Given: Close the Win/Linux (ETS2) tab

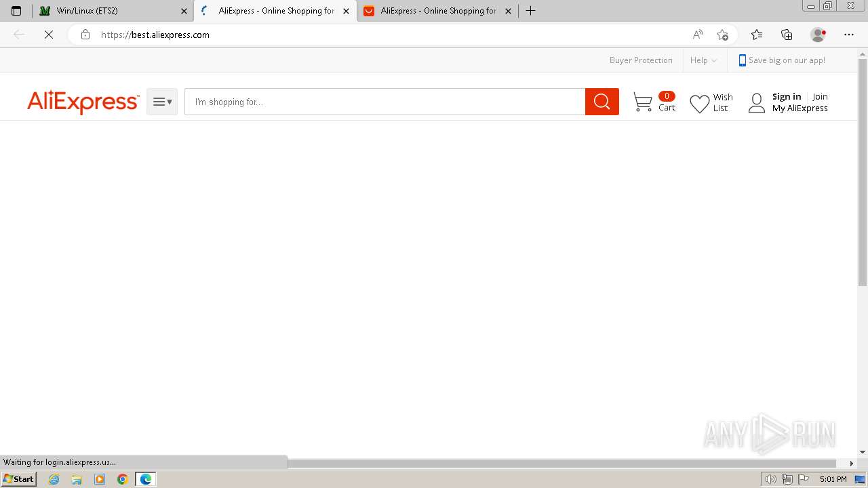Looking at the screenshot, I should [184, 11].
